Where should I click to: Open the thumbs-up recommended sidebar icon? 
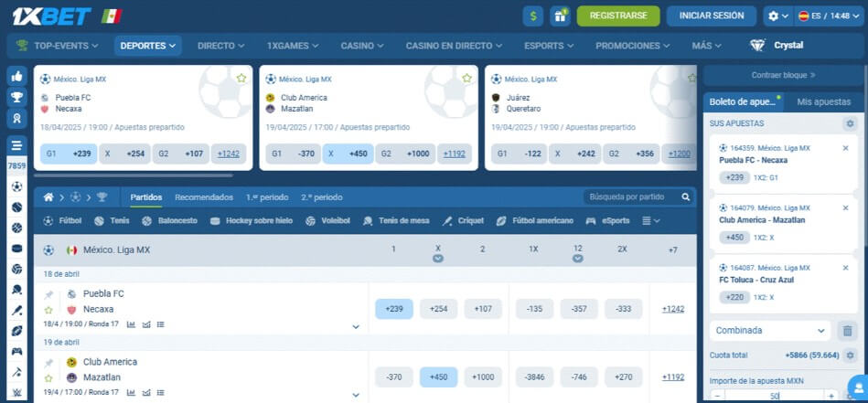click(x=17, y=76)
